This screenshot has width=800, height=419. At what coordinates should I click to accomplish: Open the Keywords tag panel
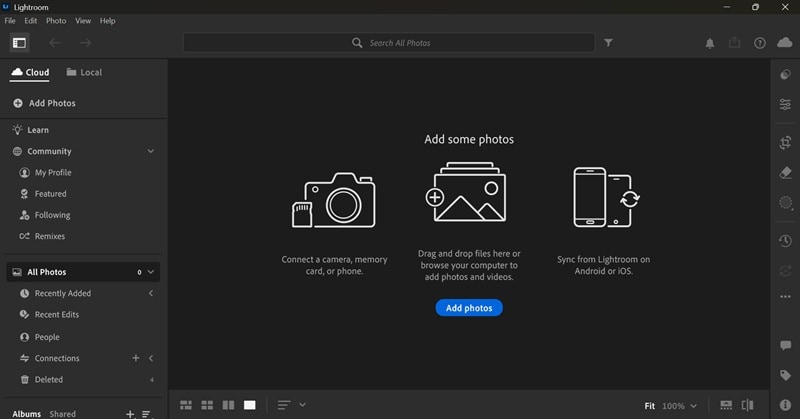pos(786,376)
